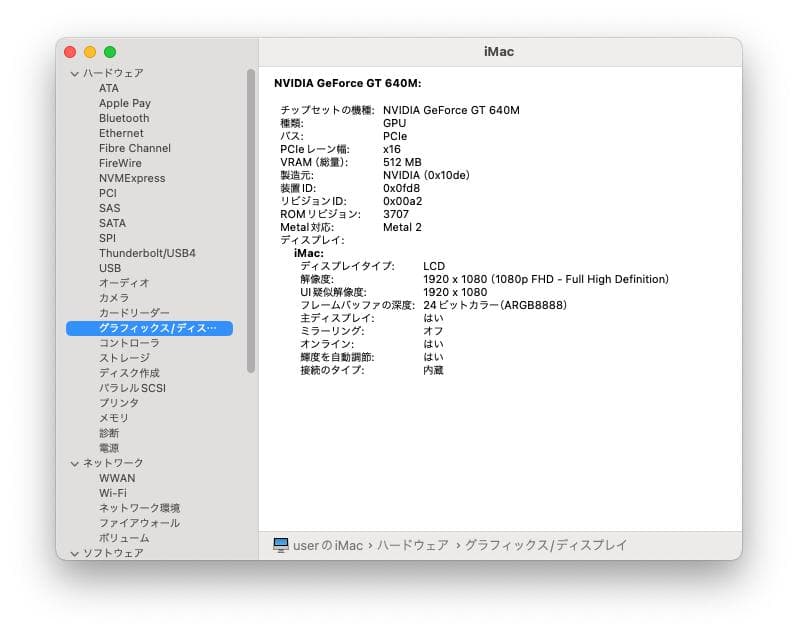Select the highlighted グラフィックス/ディス… item
Image resolution: width=798 pixels, height=634 pixels.
tap(149, 328)
